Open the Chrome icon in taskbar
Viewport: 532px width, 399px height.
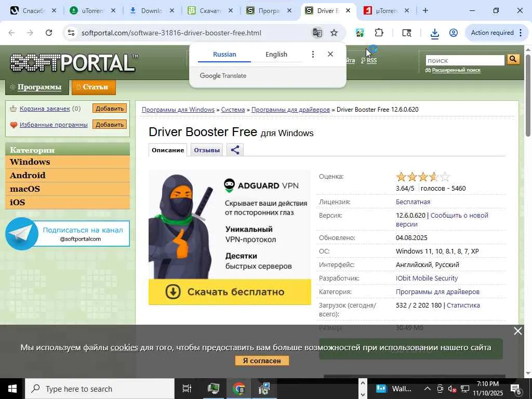[x=239, y=389]
